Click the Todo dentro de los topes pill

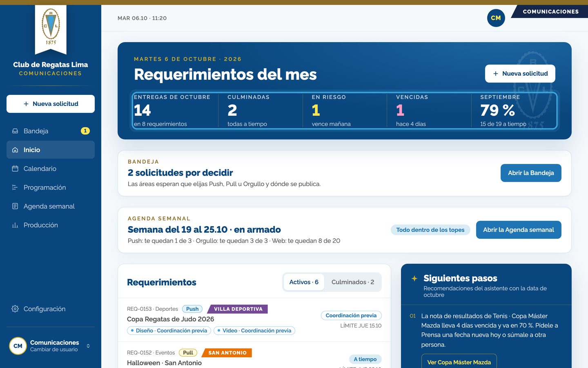point(430,230)
